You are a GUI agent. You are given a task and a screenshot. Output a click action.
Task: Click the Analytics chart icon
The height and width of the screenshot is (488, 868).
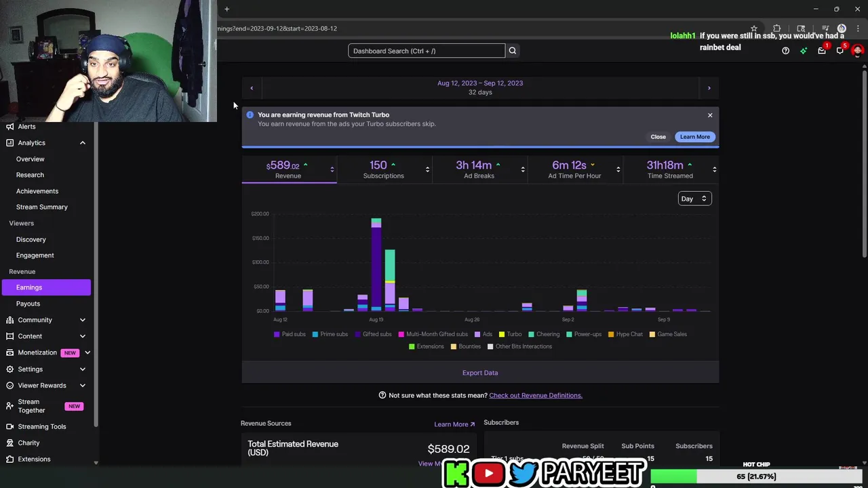point(9,143)
